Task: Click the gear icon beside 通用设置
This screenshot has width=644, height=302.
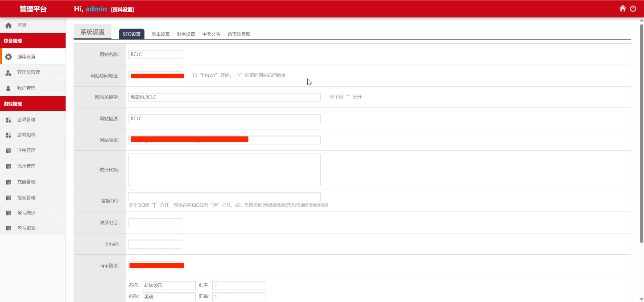Action: (x=8, y=57)
